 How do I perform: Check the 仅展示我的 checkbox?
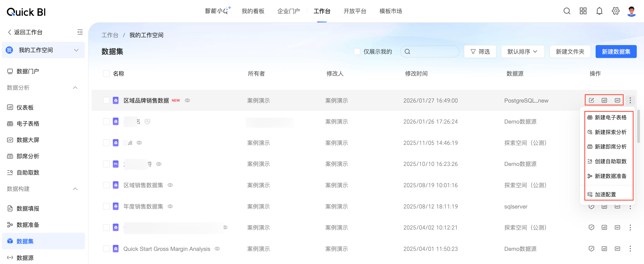click(357, 52)
